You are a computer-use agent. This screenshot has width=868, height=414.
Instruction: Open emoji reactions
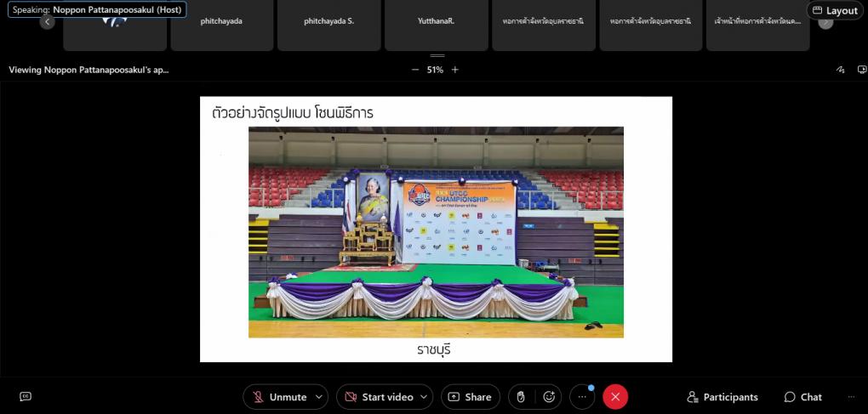pos(549,397)
